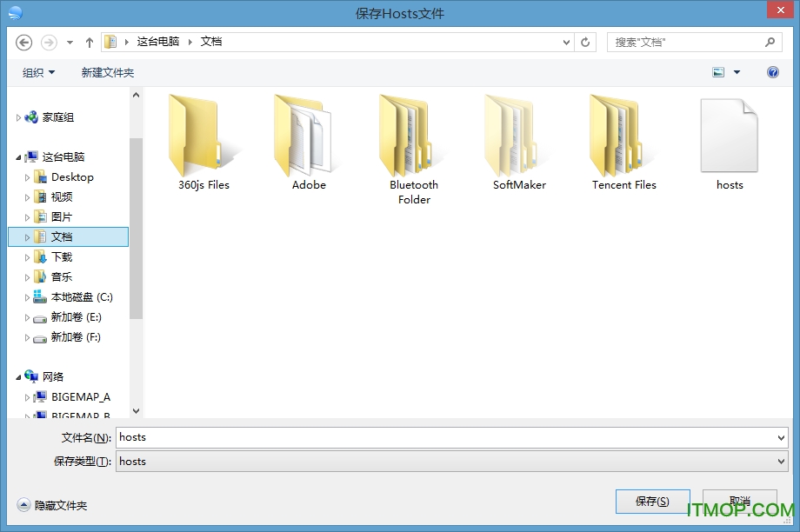
Task: Open the 组织 dropdown menu
Action: pos(37,72)
